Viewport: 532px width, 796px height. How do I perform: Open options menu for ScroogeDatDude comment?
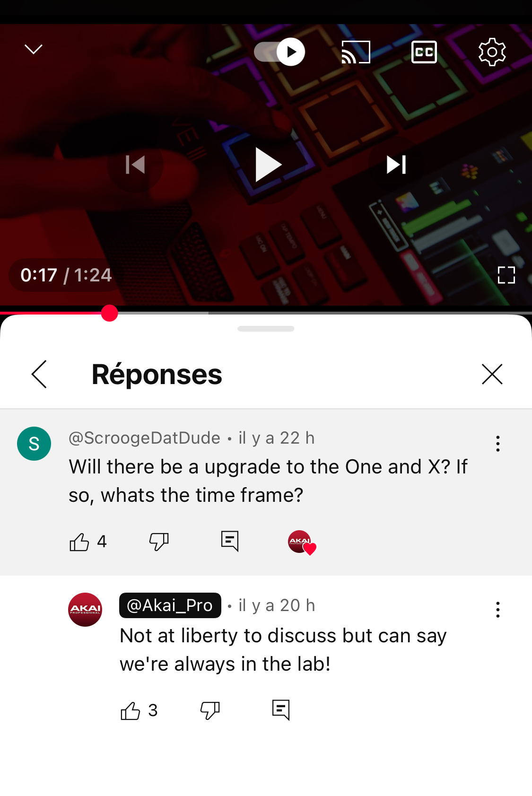point(498,444)
